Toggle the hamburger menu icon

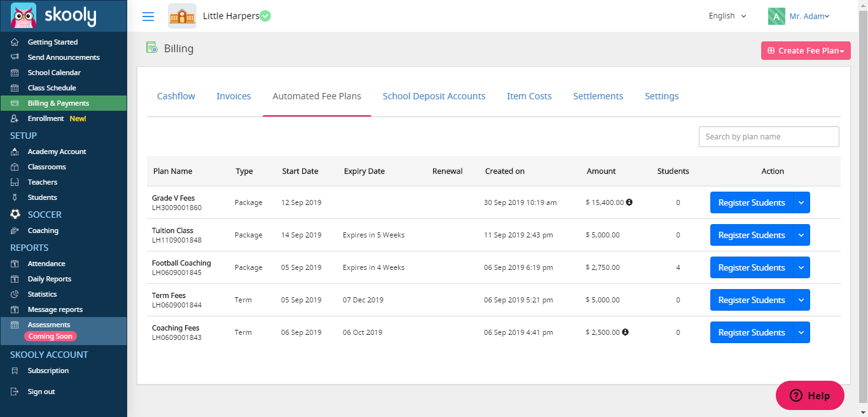pyautogui.click(x=148, y=17)
